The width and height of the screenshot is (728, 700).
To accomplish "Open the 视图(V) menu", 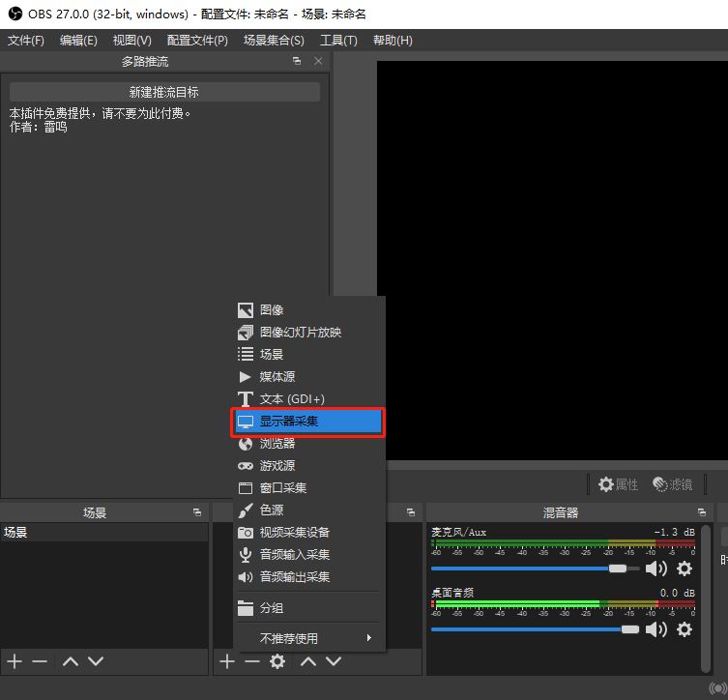I will coord(131,41).
